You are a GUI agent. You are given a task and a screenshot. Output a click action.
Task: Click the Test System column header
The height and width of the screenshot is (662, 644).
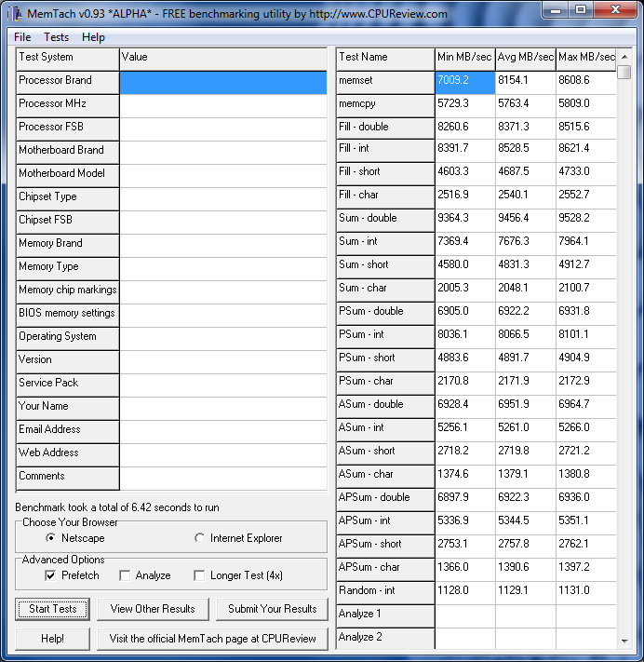(68, 59)
